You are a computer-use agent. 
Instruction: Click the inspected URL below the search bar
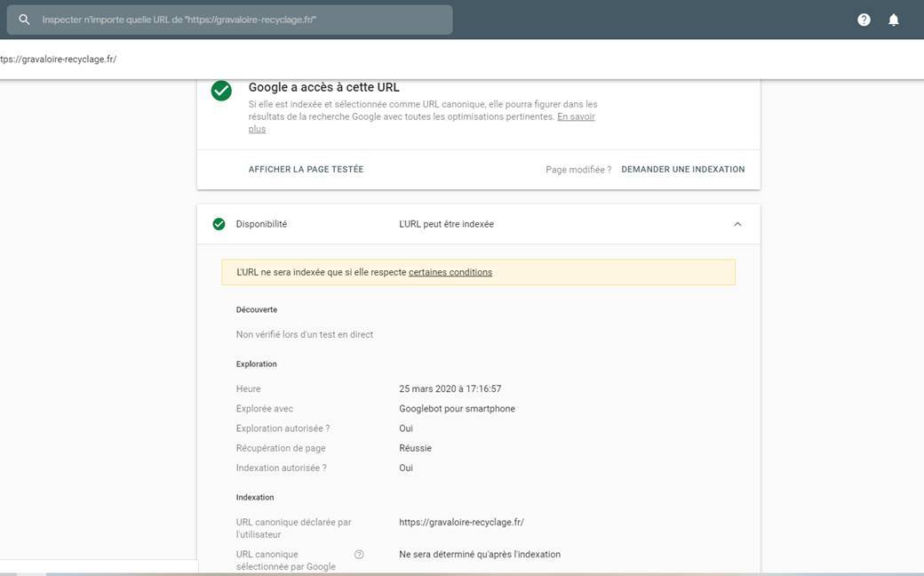point(59,60)
